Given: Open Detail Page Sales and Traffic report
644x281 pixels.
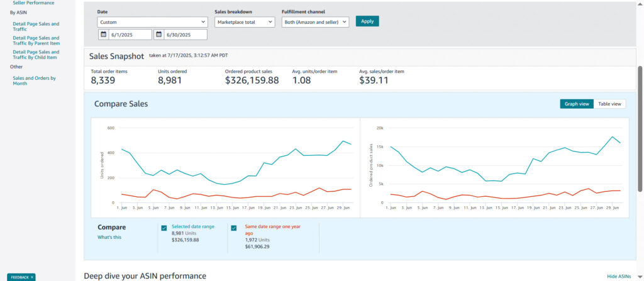Looking at the screenshot, I should (36, 26).
